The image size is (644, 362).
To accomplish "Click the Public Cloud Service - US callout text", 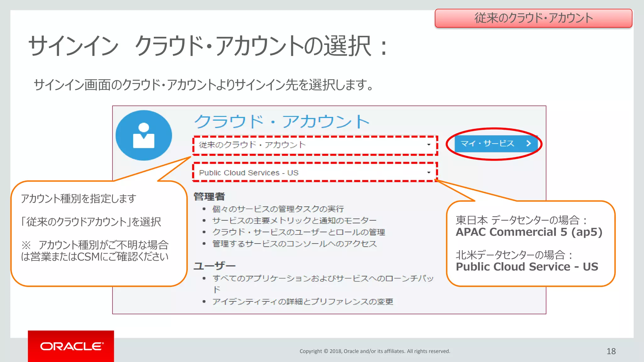I will pos(527,266).
